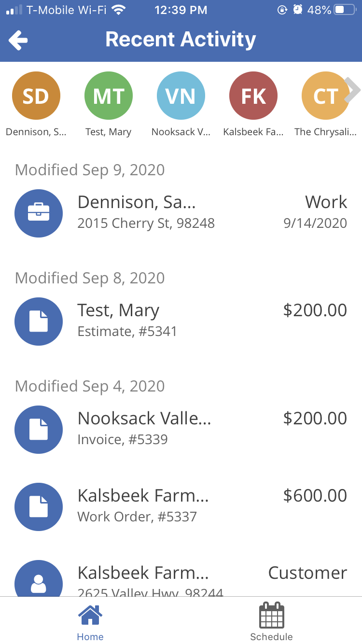The width and height of the screenshot is (362, 644).
Task: Open Test, Mary $200.00 estimate
Action: tap(212, 321)
